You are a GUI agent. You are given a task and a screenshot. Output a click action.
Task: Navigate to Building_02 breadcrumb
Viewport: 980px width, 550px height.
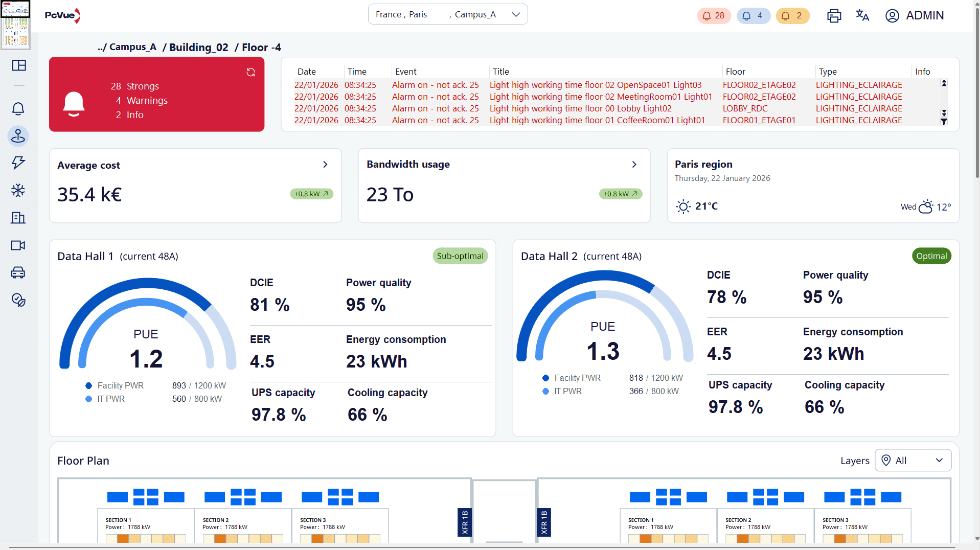coord(199,48)
